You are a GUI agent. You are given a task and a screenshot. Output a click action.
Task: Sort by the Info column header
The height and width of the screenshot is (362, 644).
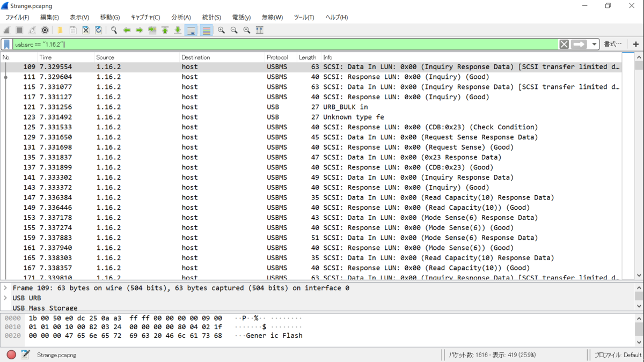[x=471, y=57]
